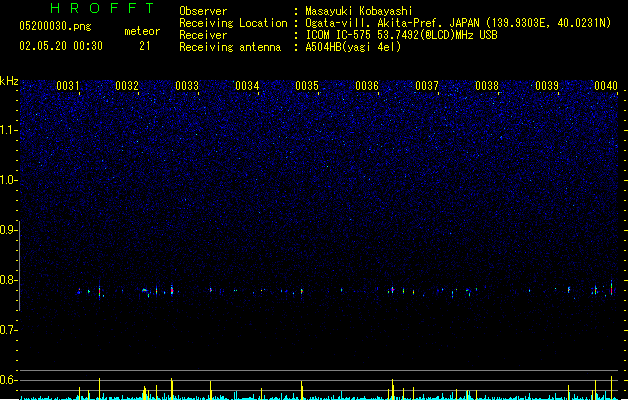Click the date stamp 02.05.20 00:30
The image size is (629, 400).
(61, 46)
